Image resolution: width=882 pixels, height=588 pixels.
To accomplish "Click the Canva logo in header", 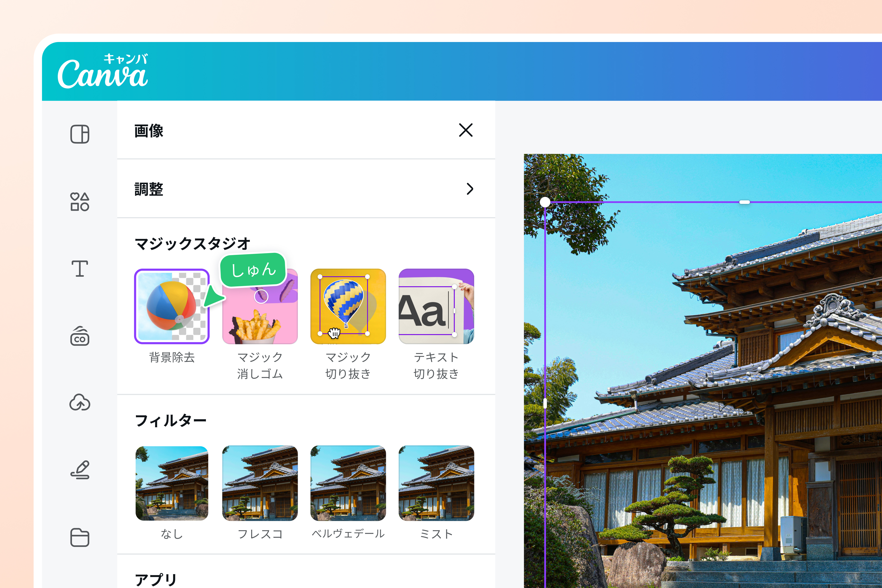I will coord(103,71).
